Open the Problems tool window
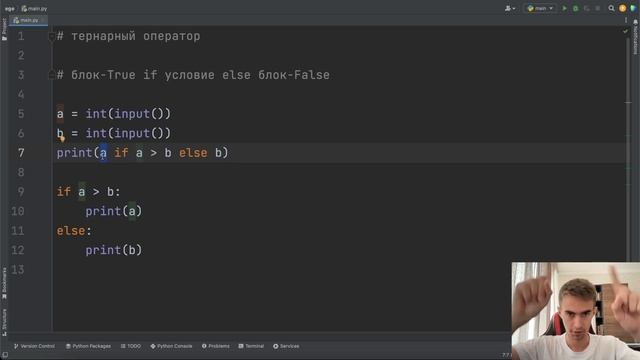Screen dimensions: 640x360 pyautogui.click(x=216, y=346)
